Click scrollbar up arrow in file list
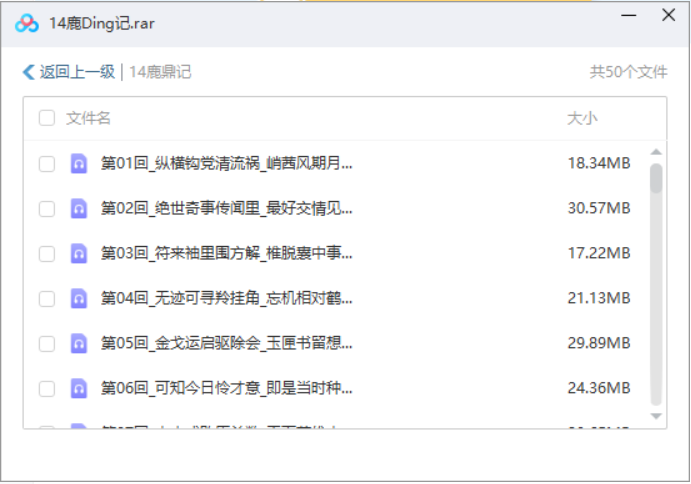691x484 pixels. tap(656, 153)
